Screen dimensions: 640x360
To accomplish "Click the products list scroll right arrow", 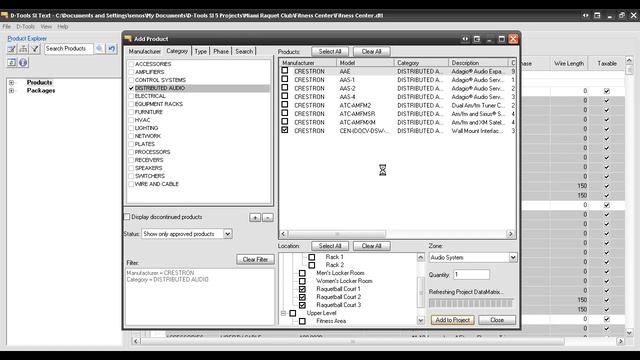I will pyautogui.click(x=511, y=234).
